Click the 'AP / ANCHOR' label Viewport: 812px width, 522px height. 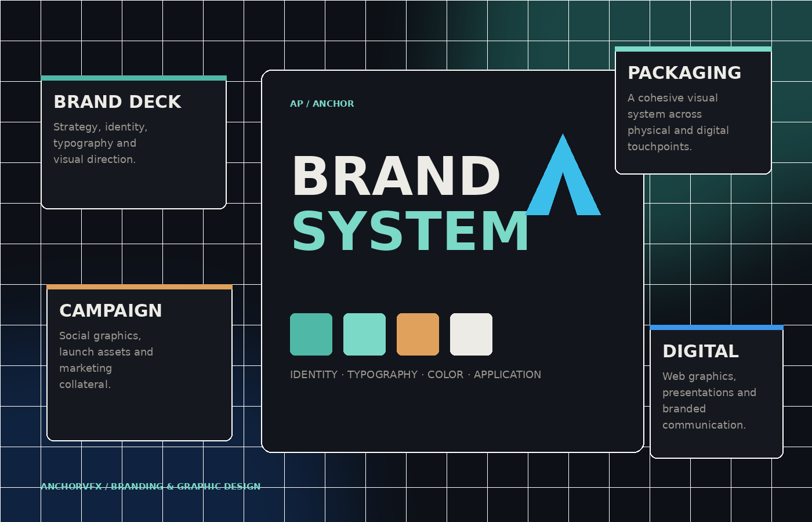(x=322, y=104)
